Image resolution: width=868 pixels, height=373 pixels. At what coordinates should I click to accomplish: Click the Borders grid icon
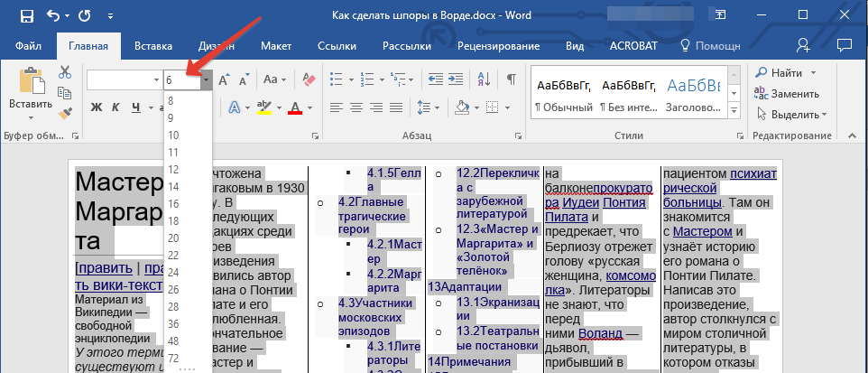tap(492, 107)
